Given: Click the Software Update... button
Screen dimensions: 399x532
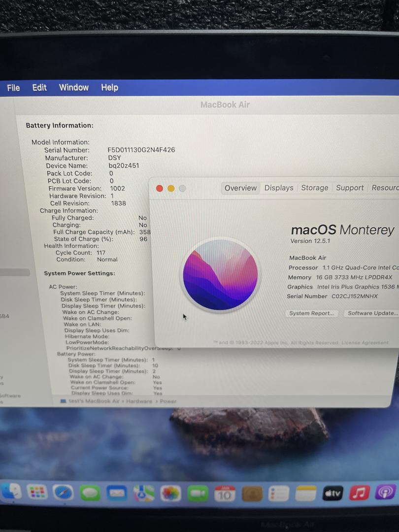Looking at the screenshot, I should (x=372, y=313).
